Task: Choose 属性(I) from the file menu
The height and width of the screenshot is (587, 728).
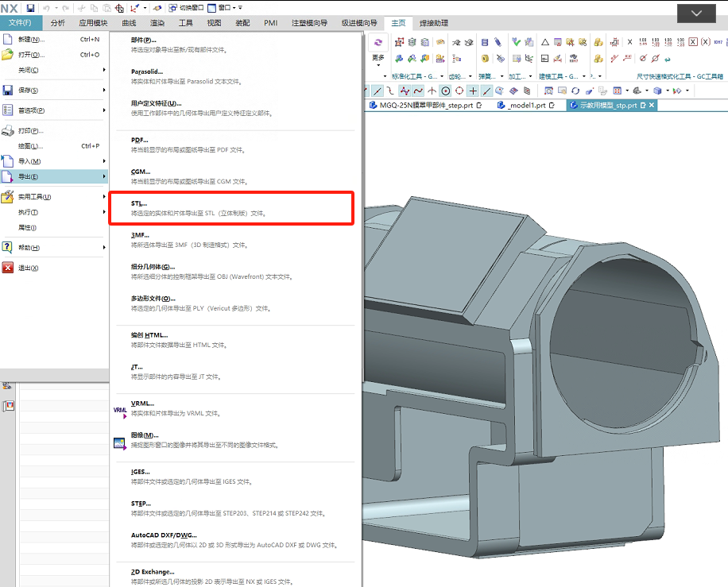Action: click(x=54, y=227)
